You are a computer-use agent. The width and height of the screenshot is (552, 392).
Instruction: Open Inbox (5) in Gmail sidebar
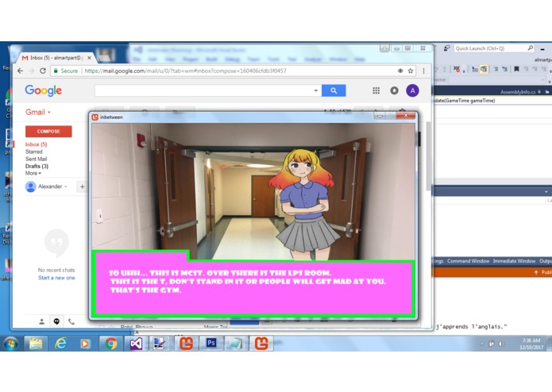click(x=36, y=144)
